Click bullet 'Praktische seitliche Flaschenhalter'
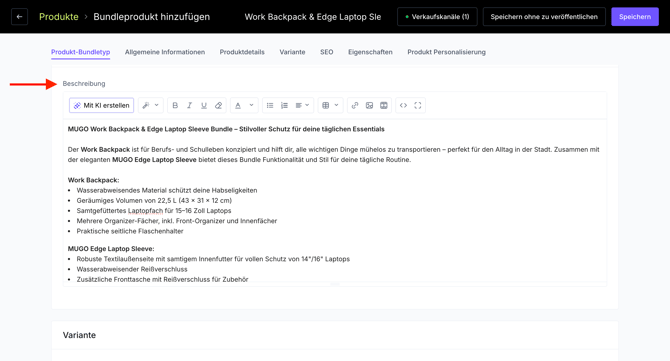 (130, 231)
